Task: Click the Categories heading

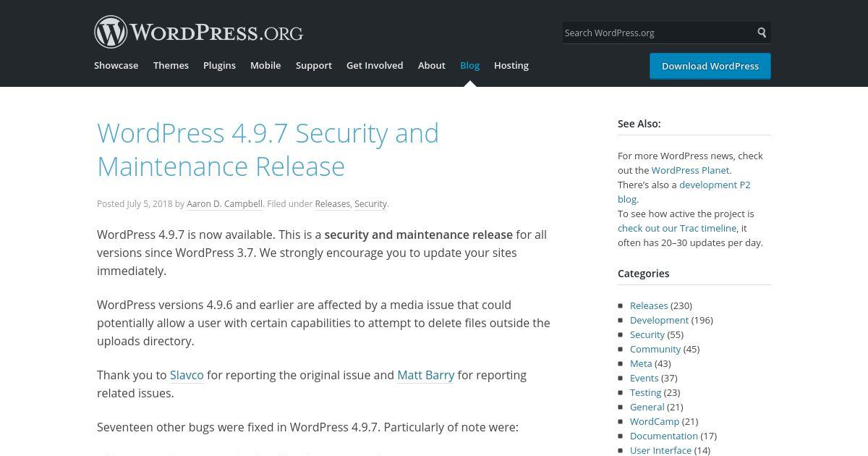Action: pos(644,274)
